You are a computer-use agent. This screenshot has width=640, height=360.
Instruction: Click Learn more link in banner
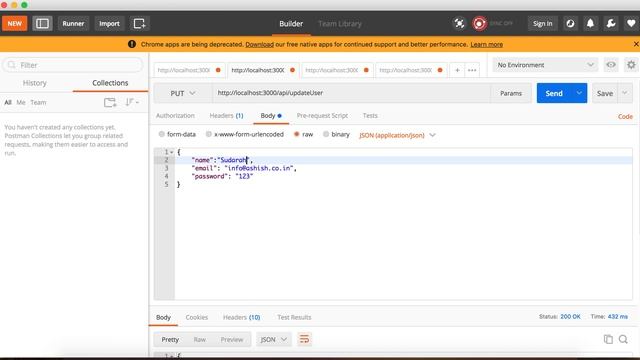pos(487,44)
